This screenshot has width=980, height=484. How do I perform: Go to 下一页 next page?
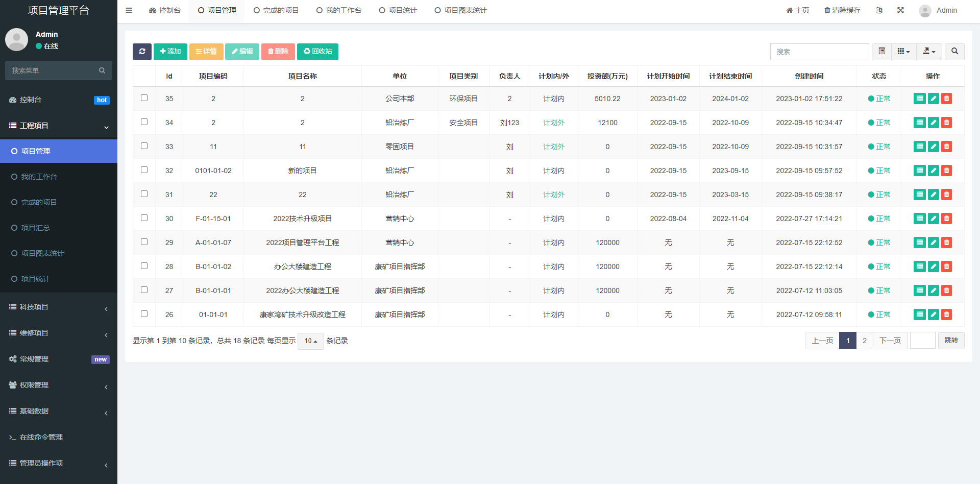click(890, 341)
